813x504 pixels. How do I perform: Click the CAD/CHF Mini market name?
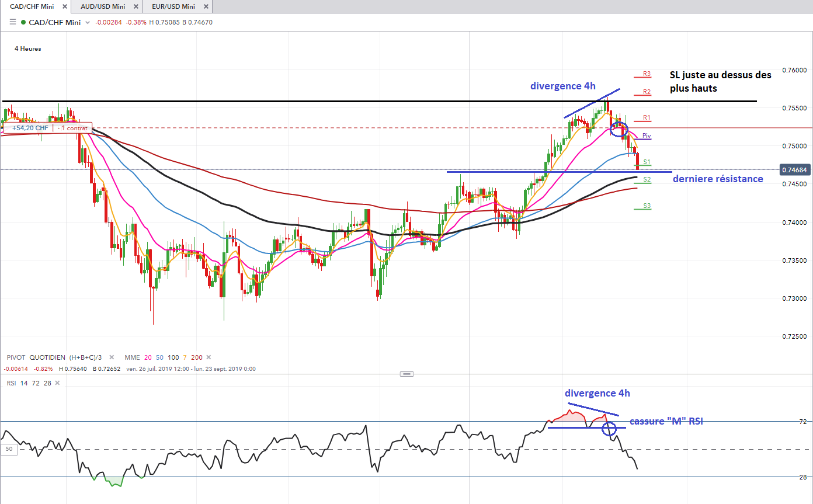[55, 23]
